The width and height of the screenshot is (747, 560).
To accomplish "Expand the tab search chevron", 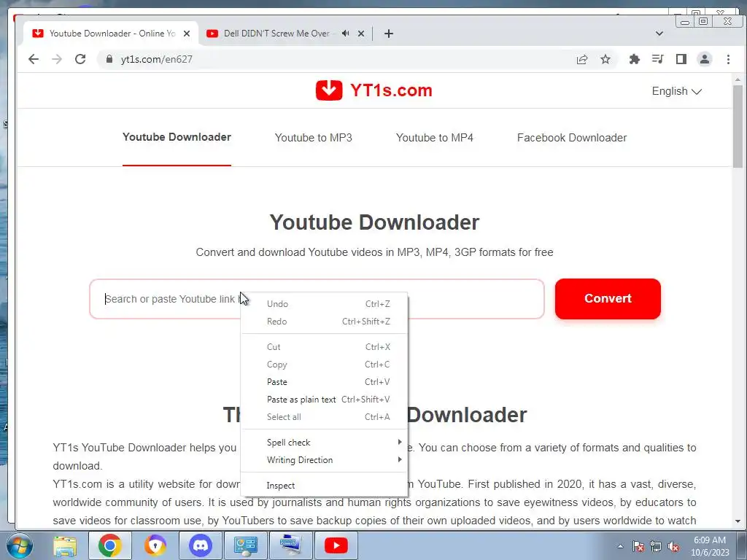I will pos(659,34).
